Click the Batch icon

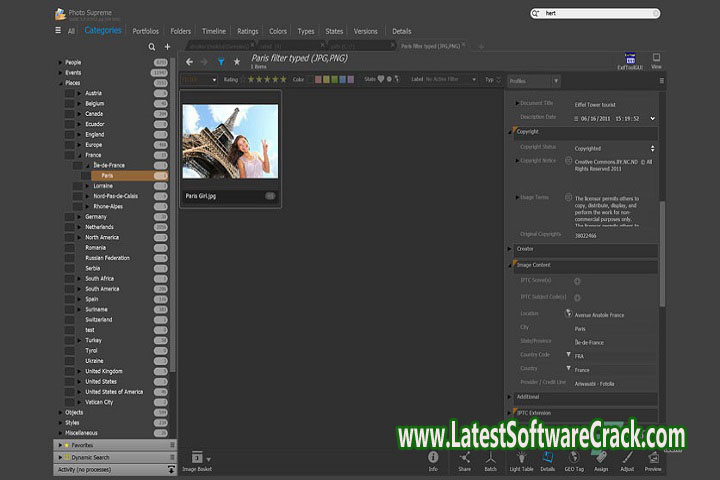pos(492,459)
